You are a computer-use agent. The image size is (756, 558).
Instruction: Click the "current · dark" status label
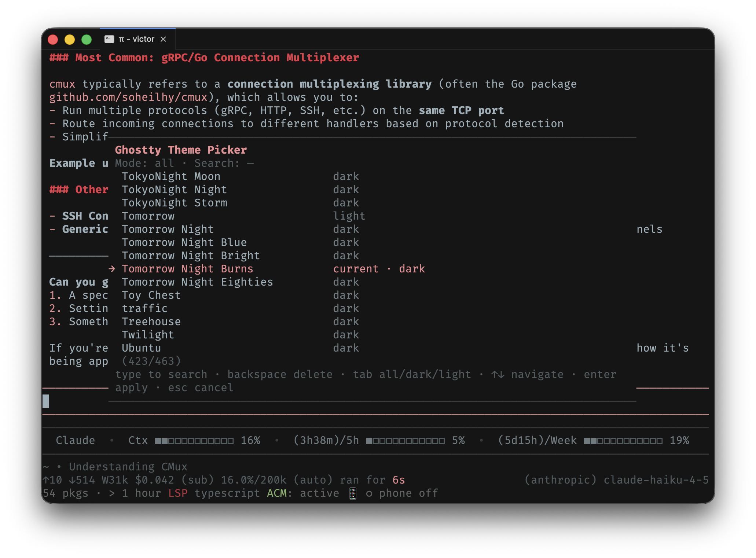tap(379, 269)
